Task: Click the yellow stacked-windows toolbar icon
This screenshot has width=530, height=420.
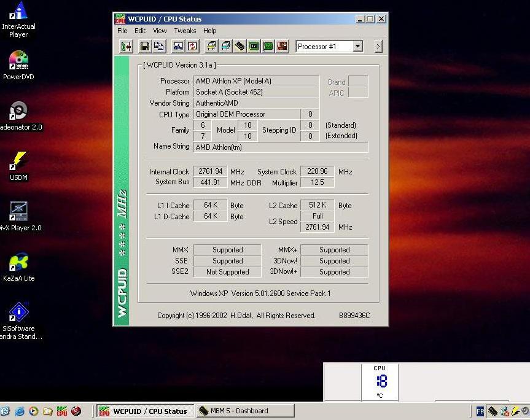Action: [x=212, y=46]
